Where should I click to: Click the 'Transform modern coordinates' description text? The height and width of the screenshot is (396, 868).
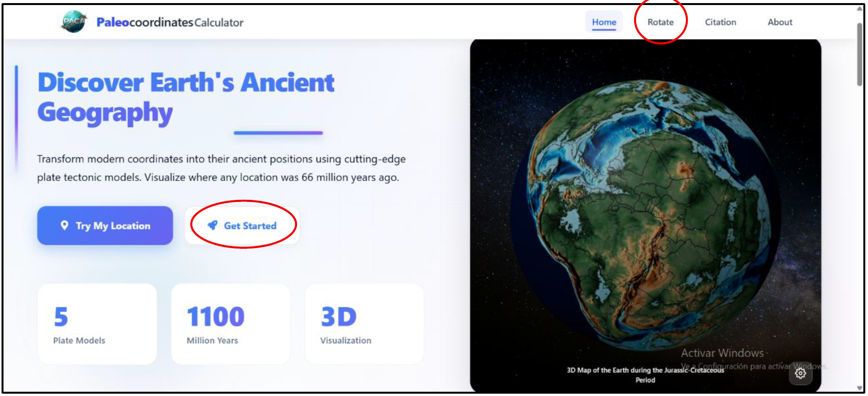pos(221,168)
